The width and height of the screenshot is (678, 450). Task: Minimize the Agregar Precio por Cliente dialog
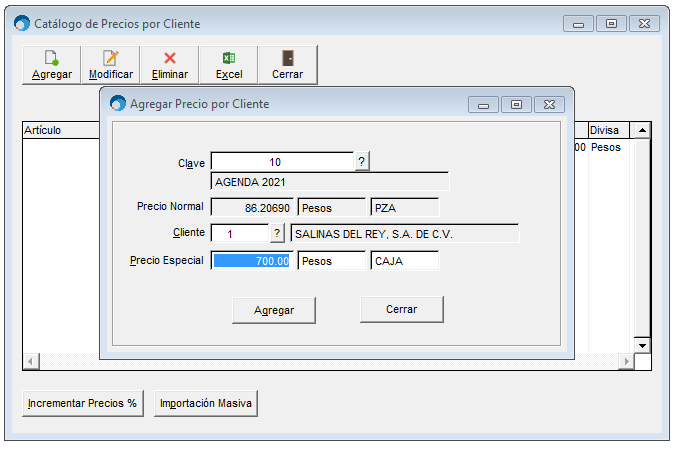[483, 105]
